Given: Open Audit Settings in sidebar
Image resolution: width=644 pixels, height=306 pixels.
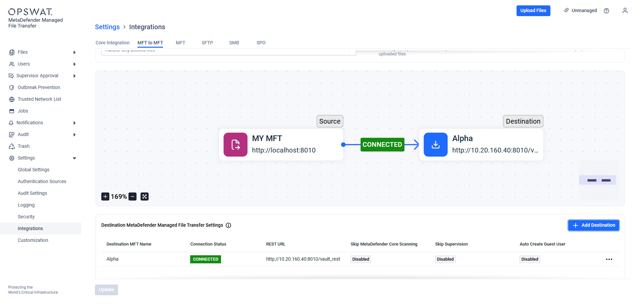Looking at the screenshot, I should click(x=32, y=193).
